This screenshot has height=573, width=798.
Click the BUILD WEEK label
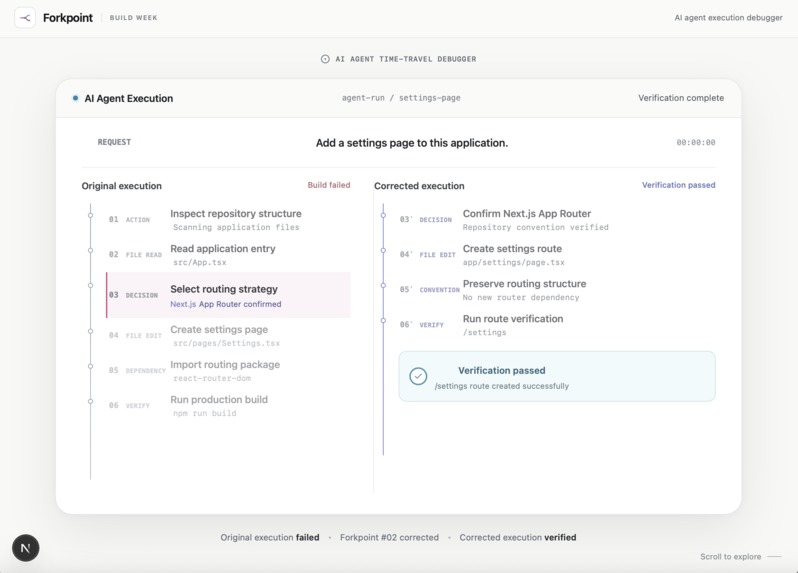point(133,18)
